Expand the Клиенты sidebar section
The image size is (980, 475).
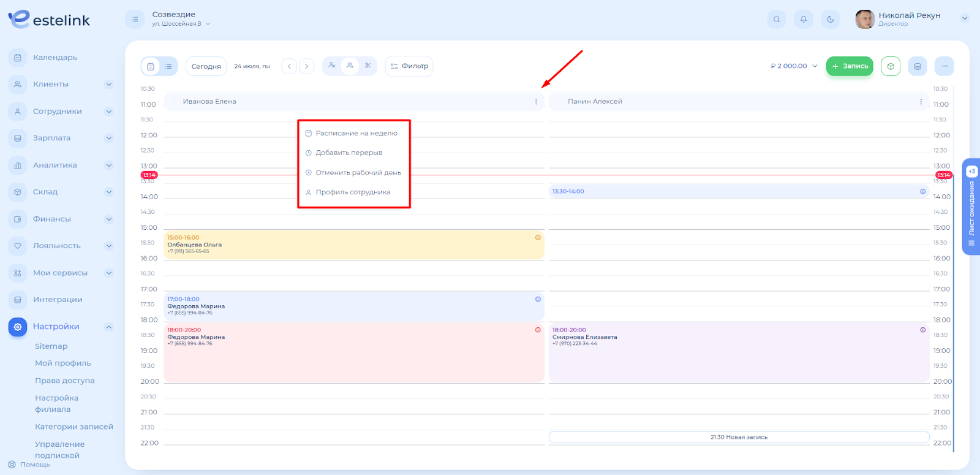108,85
